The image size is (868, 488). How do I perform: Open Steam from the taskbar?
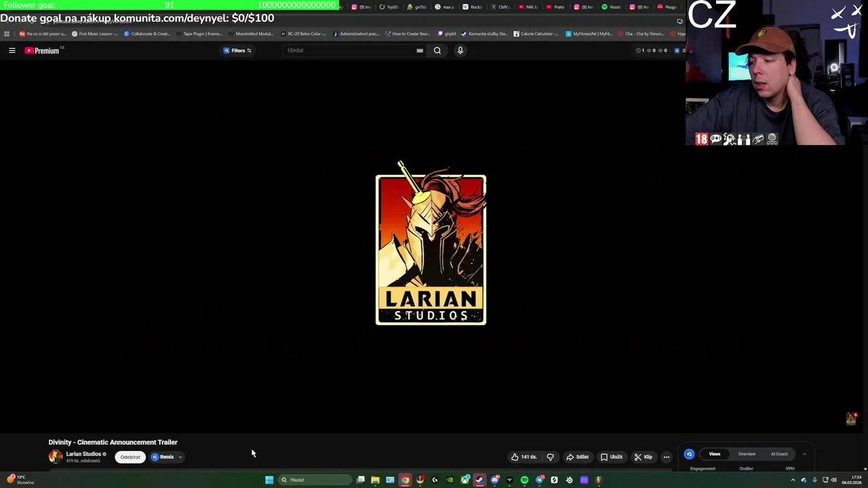coord(479,480)
